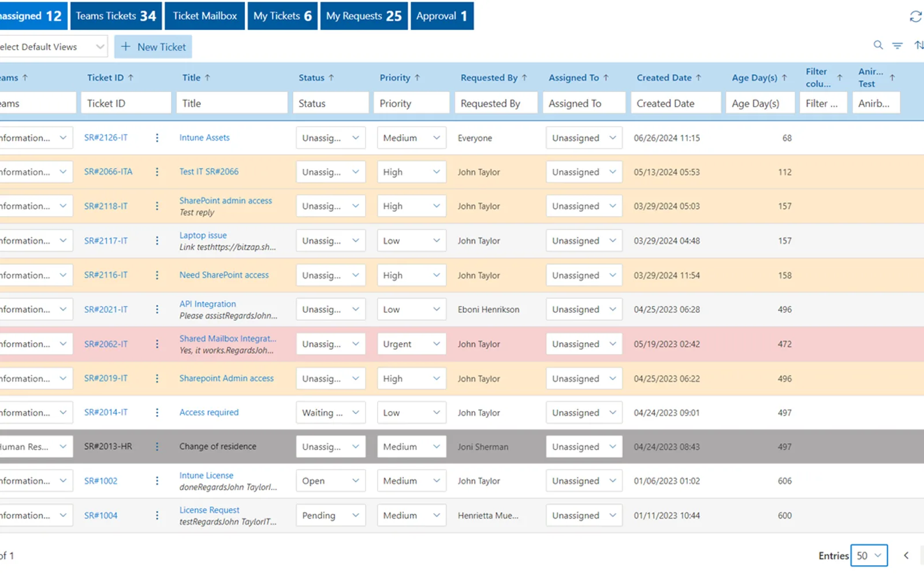The width and height of the screenshot is (924, 578).
Task: Click the Title filter input box
Action: pyautogui.click(x=232, y=103)
